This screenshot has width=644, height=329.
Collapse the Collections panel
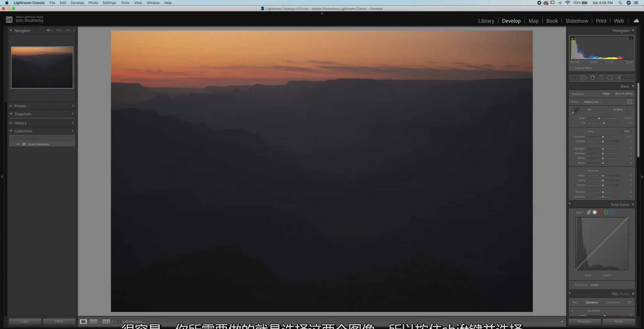coord(11,131)
